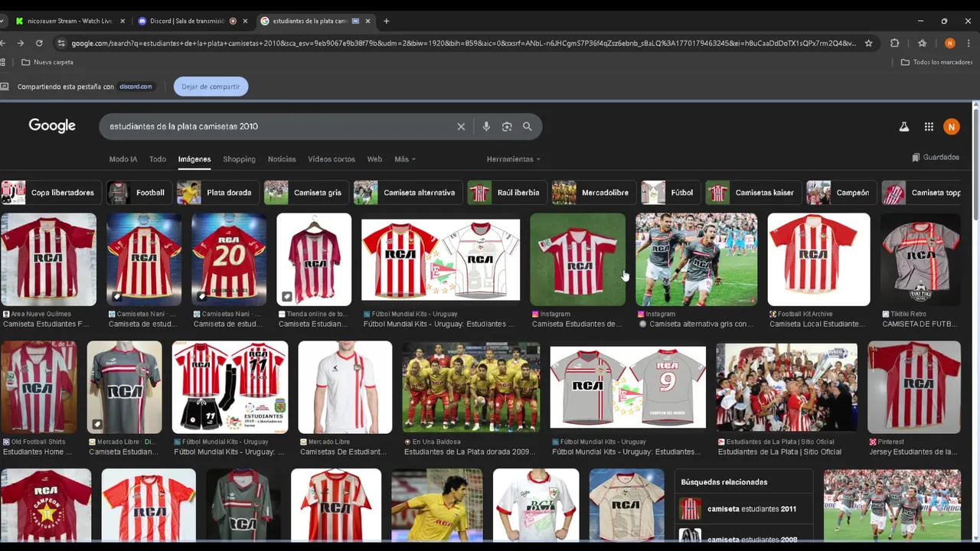View site information icon in address bar
Screen dimensions: 980x551
pyautogui.click(x=61, y=43)
